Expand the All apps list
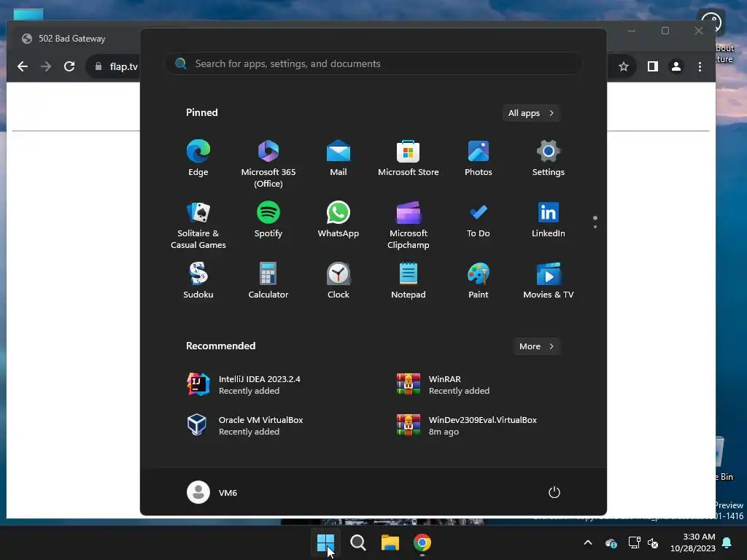Screen dimensions: 747x560 (531, 113)
